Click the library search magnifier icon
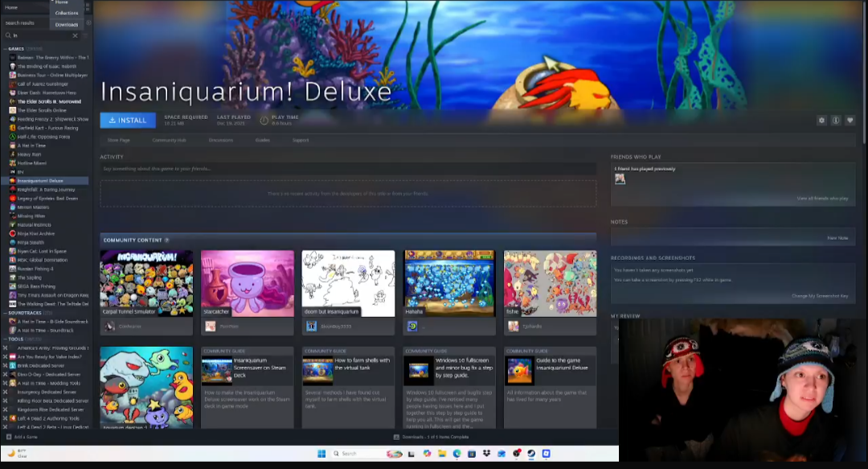868x469 pixels. (x=8, y=35)
